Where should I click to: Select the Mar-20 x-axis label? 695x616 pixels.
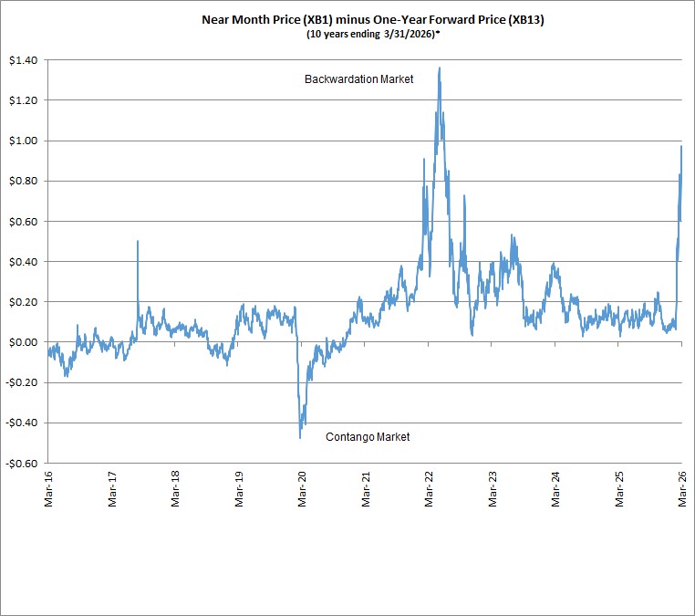click(302, 489)
